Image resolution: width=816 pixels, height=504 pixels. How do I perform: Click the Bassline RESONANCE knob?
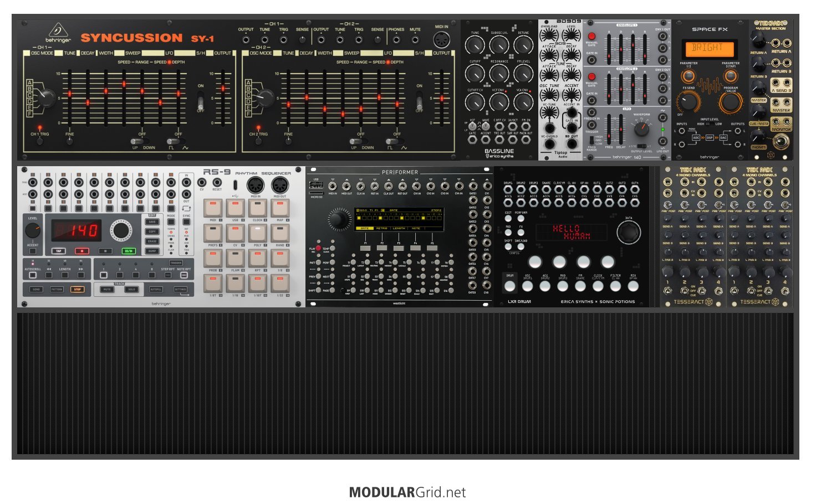[499, 74]
